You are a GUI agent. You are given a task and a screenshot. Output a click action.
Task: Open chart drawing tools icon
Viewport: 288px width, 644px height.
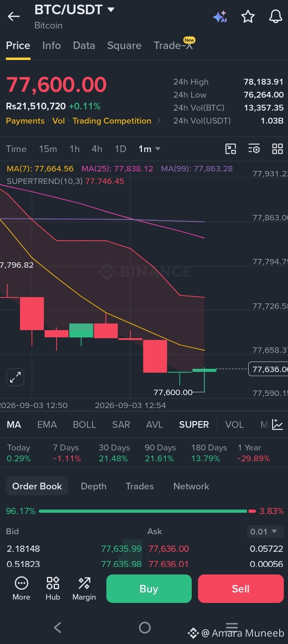[231, 149]
